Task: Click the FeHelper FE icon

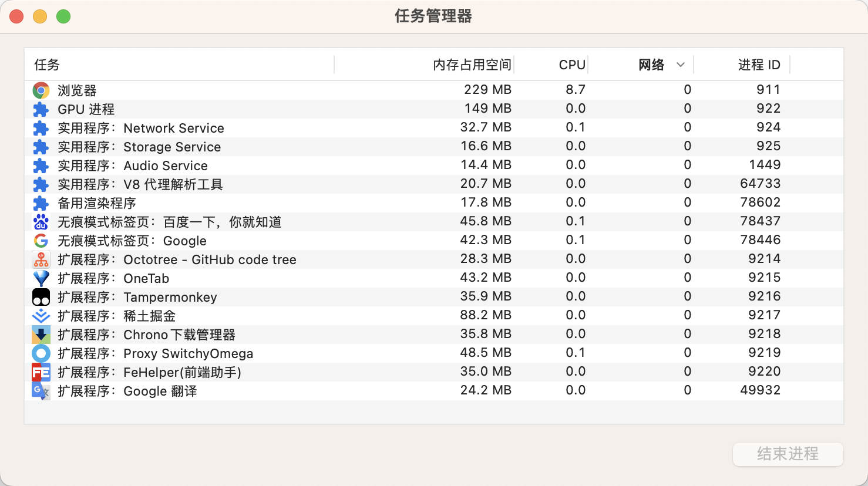Action: [x=41, y=372]
